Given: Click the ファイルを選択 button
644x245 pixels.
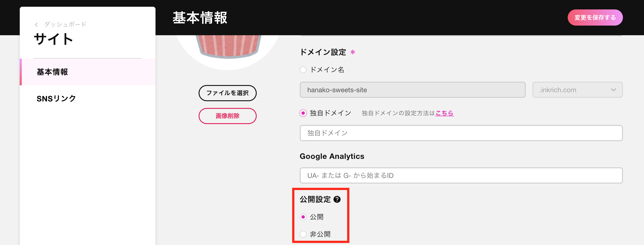Looking at the screenshot, I should 228,93.
